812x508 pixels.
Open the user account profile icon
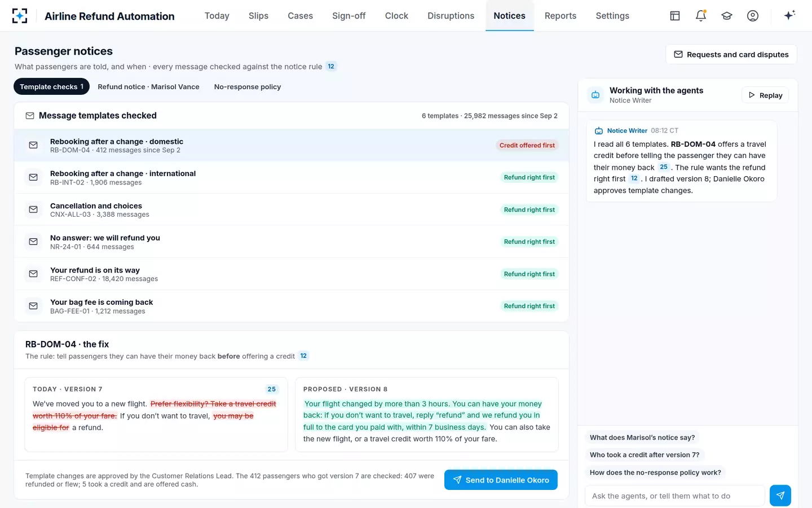point(753,16)
